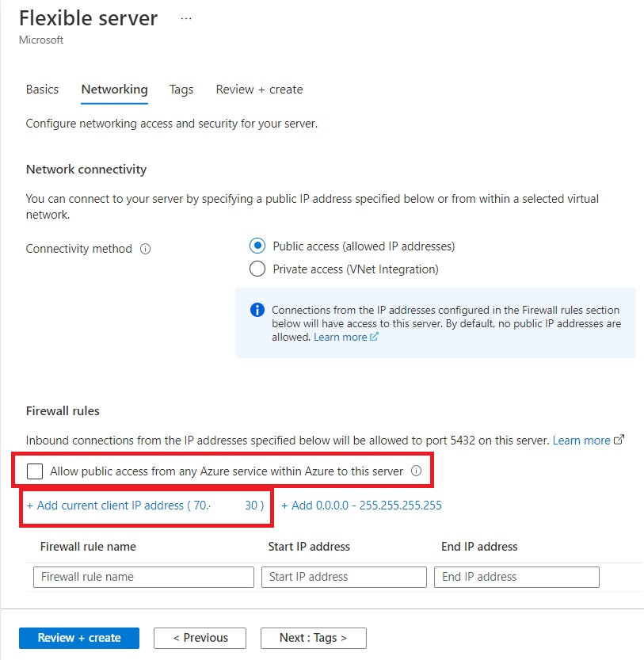Screen dimensions: 644x660
Task: Click the blue information icon in the notice box
Action: tap(257, 311)
